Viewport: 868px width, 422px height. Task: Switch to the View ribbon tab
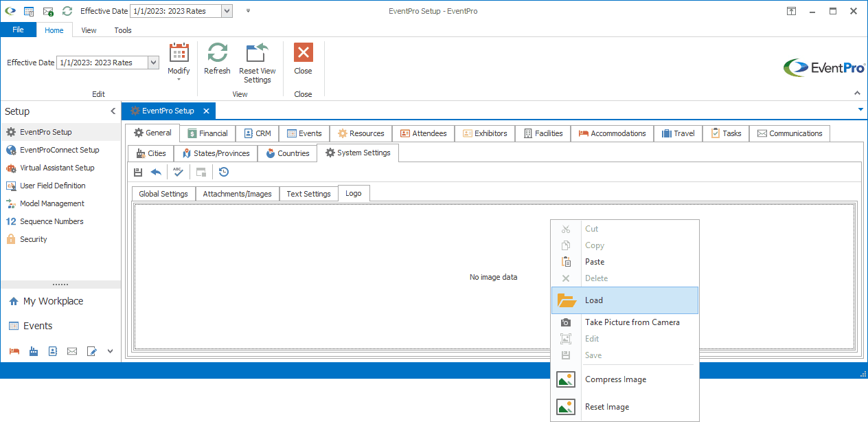(x=89, y=30)
